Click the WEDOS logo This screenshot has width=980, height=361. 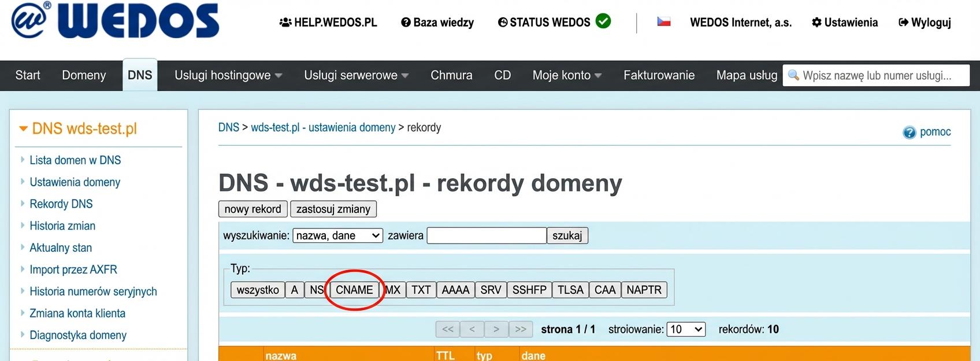[x=116, y=20]
